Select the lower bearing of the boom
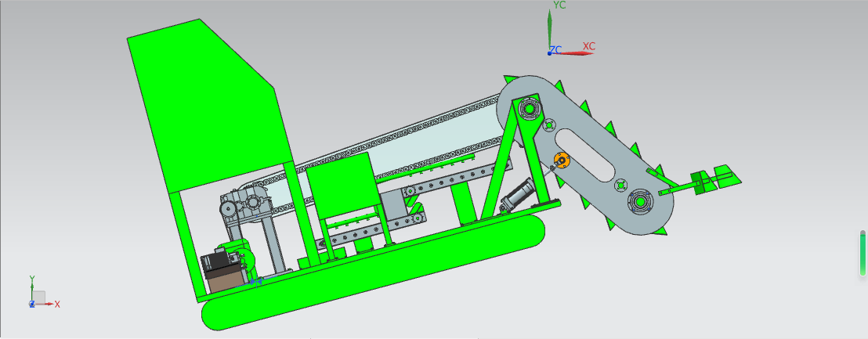868x339 pixels. (640, 201)
